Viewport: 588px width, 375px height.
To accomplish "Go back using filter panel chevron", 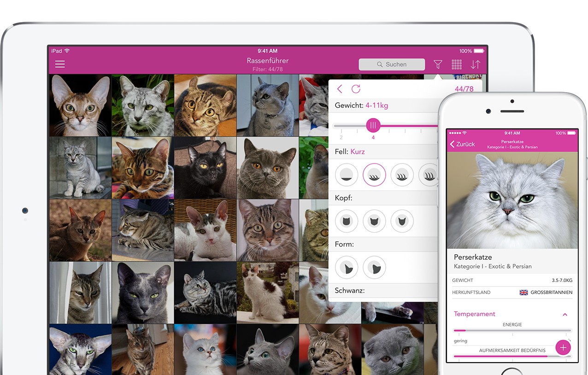I will coord(340,89).
